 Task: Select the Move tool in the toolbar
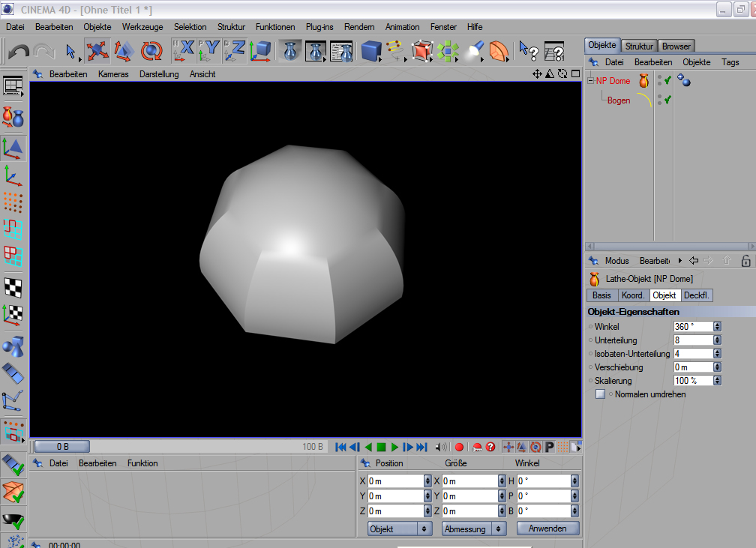[x=97, y=51]
